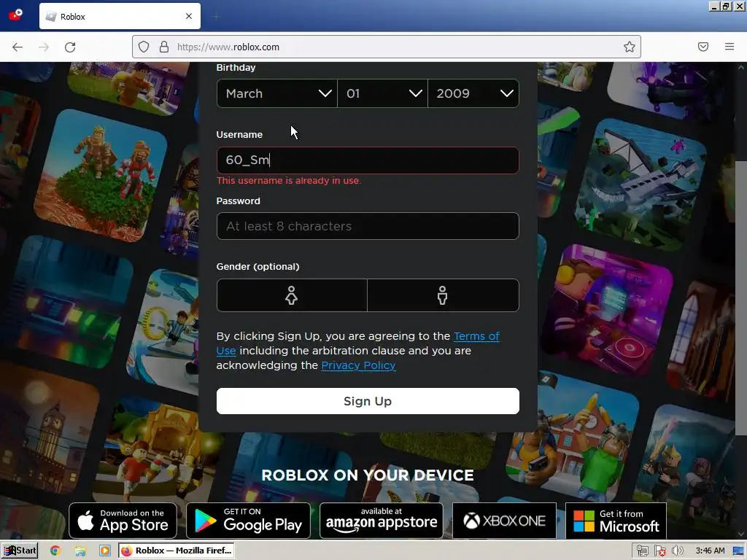Click the Sign Up button

point(368,401)
